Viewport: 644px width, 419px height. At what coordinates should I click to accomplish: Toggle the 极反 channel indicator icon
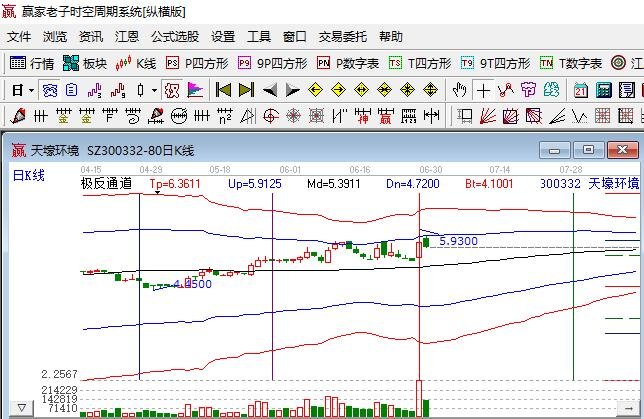(x=172, y=90)
